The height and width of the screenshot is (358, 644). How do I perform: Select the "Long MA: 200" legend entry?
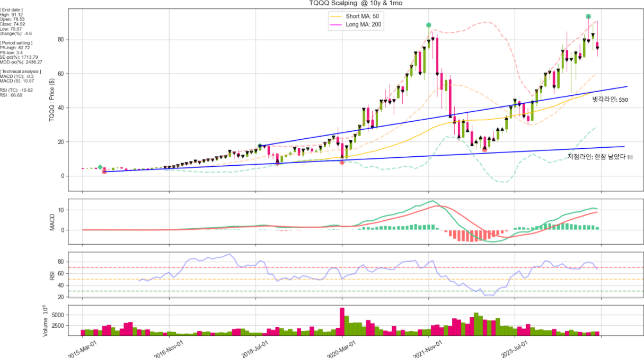(x=364, y=24)
